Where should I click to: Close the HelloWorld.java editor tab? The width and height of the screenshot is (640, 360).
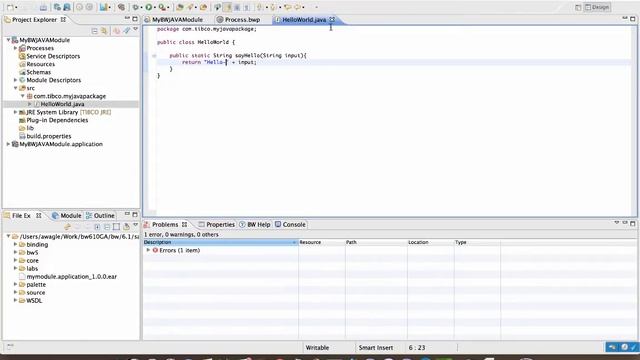[332, 19]
